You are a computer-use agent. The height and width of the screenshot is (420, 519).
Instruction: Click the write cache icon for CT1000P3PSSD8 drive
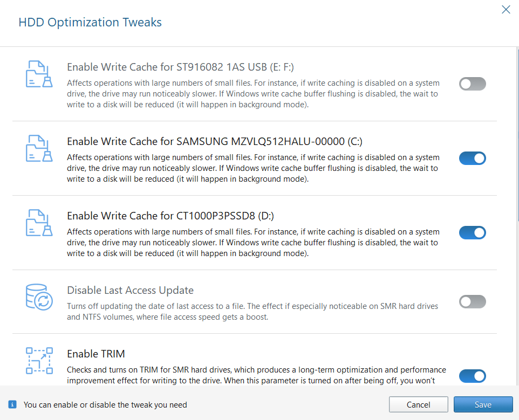pyautogui.click(x=39, y=223)
